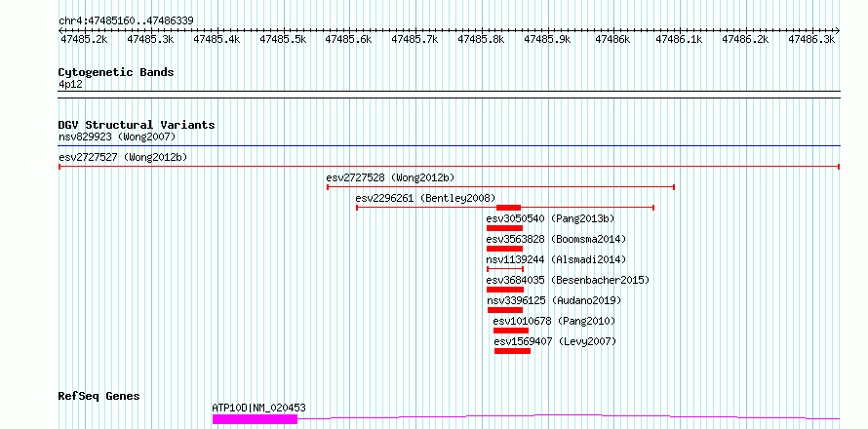868x429 pixels.
Task: Click the thick red block of esv2296261
Action: (x=509, y=208)
